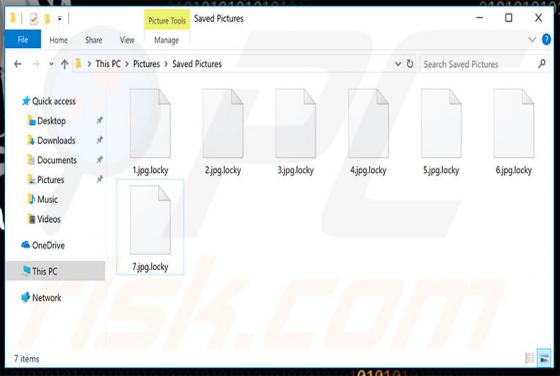Select the file 6.jpg.locky
The image size is (560, 376).
pyautogui.click(x=514, y=132)
